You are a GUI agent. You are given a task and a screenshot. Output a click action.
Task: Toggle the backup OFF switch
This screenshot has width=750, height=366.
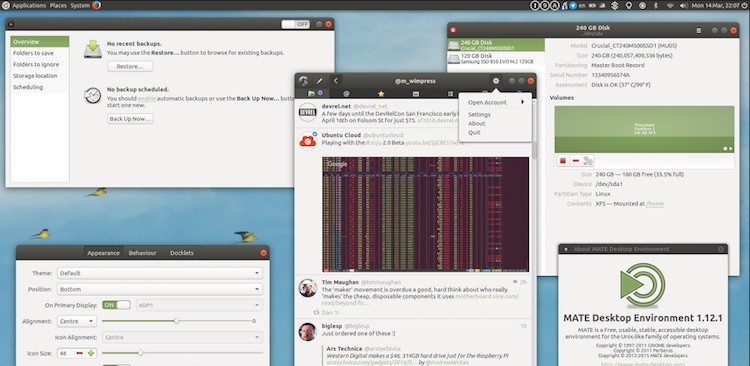click(296, 24)
